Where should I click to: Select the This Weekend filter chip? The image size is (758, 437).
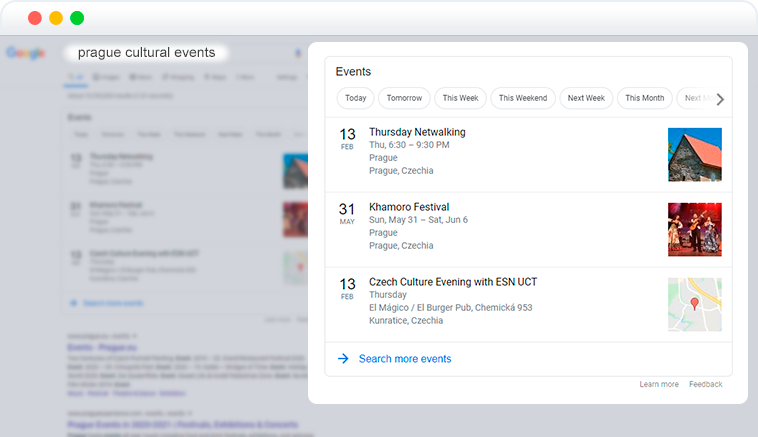523,98
